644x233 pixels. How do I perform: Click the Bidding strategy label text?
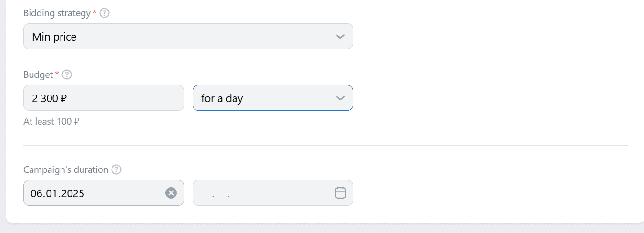(57, 13)
